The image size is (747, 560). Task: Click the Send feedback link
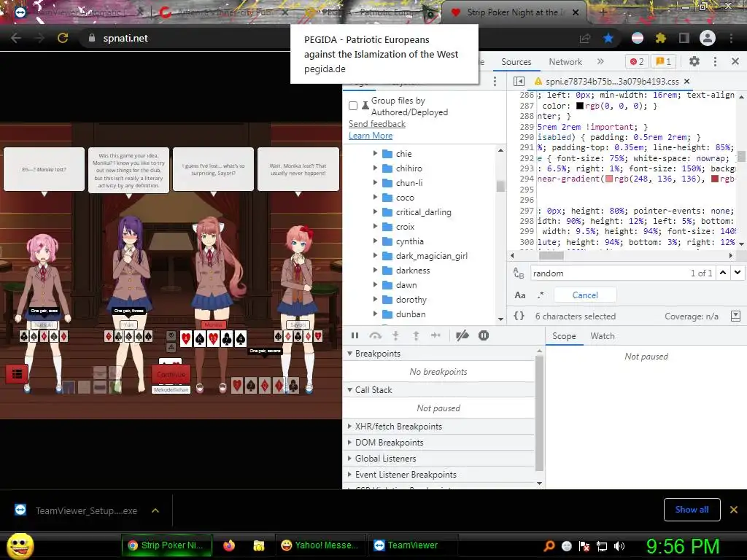[377, 124]
